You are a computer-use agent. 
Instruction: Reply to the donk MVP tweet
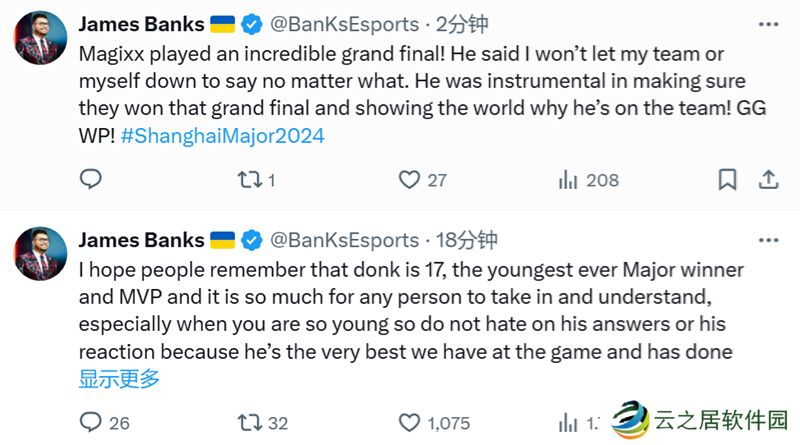(91, 422)
